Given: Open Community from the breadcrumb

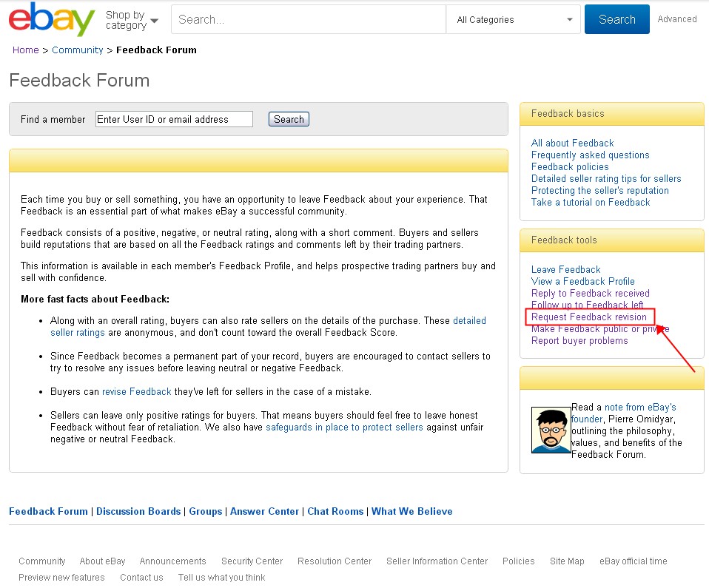Looking at the screenshot, I should 78,50.
